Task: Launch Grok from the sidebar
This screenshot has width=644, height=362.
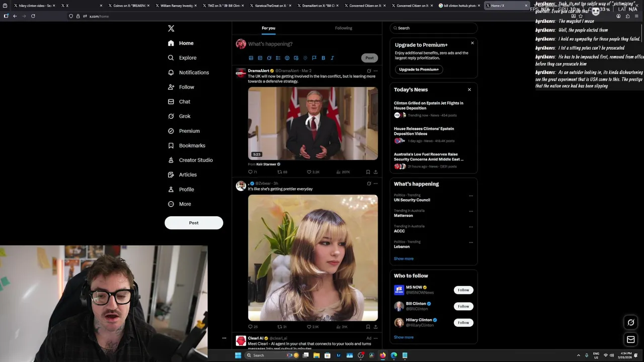Action: 179,116
